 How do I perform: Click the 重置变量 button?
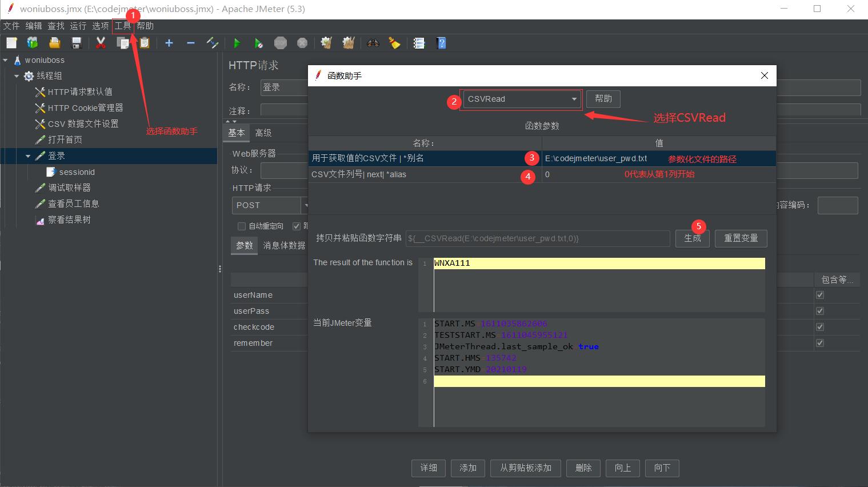coord(741,238)
